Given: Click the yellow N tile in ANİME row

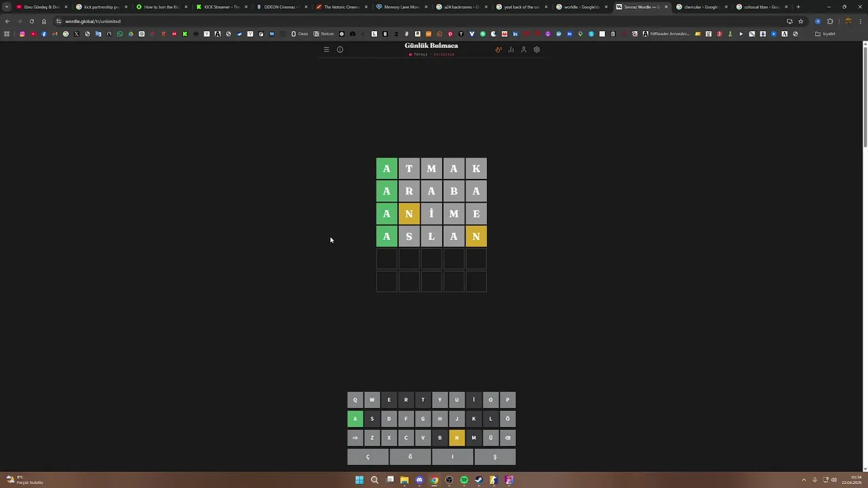Looking at the screenshot, I should [x=409, y=213].
